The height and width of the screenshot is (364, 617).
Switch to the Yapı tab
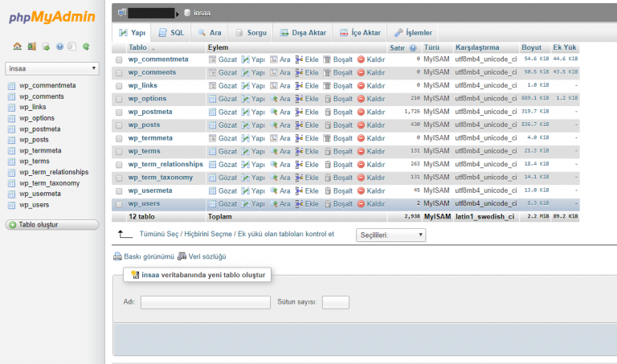133,33
